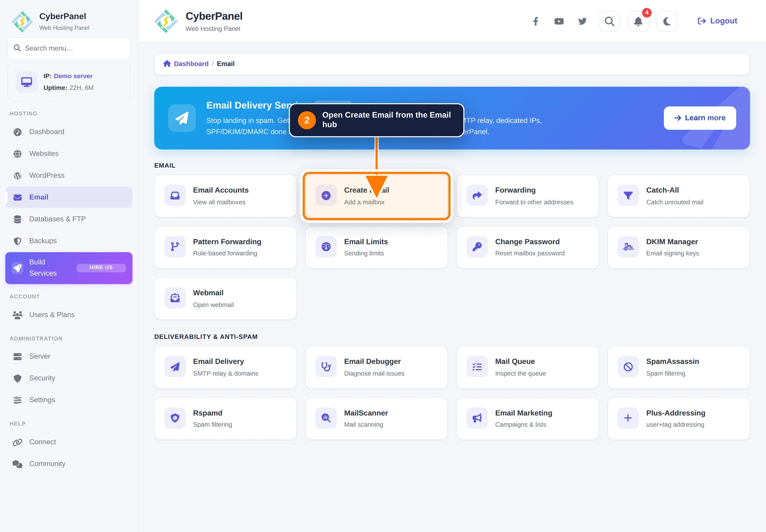The width and height of the screenshot is (766, 532).
Task: Select Email in the sidebar
Action: pyautogui.click(x=69, y=197)
